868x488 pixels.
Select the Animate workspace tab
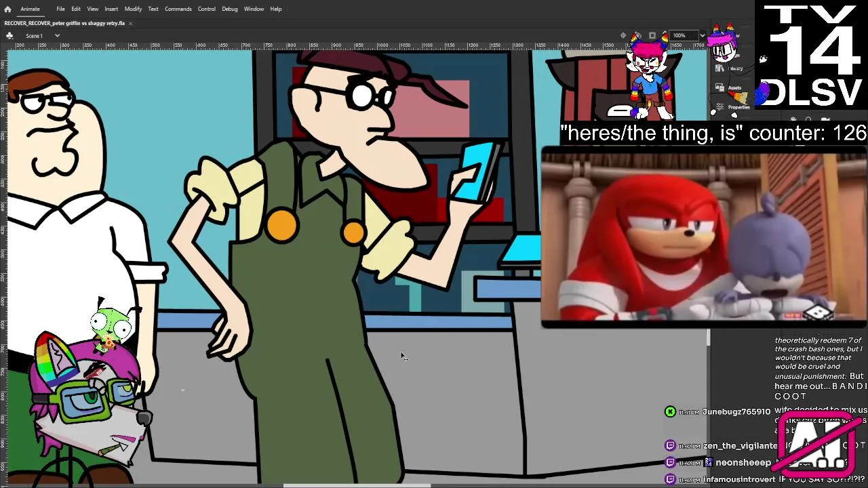point(30,9)
